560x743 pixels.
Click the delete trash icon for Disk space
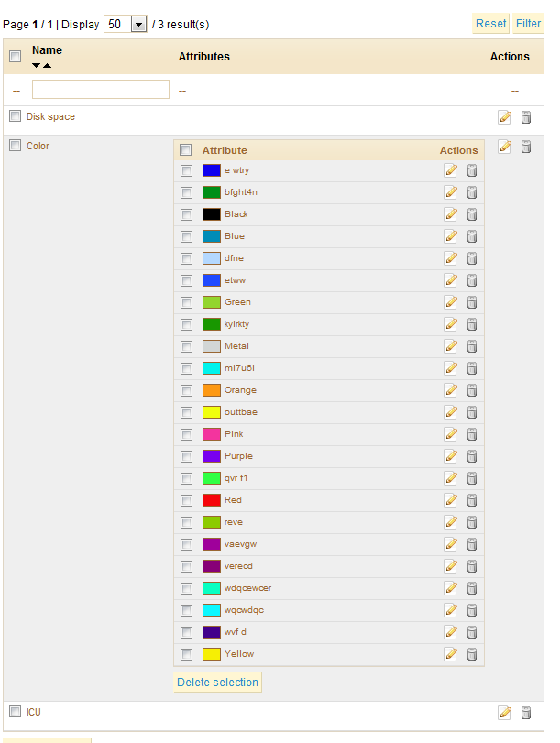pos(526,117)
